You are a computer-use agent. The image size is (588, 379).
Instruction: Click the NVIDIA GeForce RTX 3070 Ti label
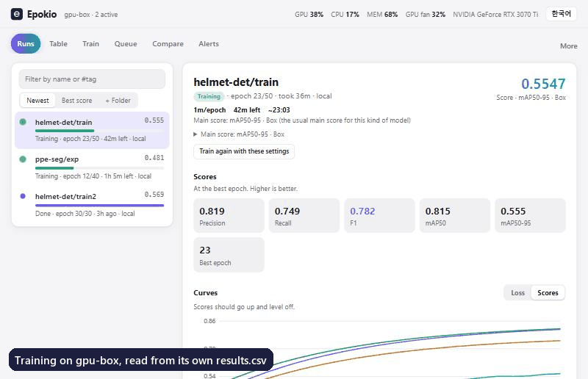pos(495,15)
